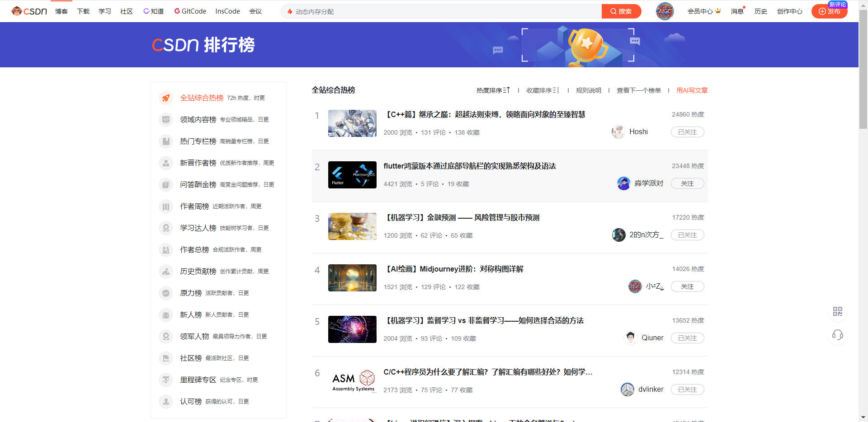Open ASM thumbnail of C/C++ article
Screen dimensions: 868x422
pyautogui.click(x=352, y=381)
